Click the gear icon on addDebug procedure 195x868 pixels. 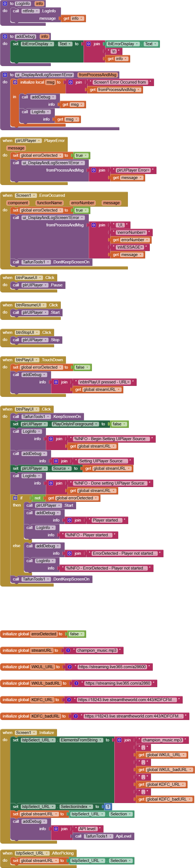point(5,36)
